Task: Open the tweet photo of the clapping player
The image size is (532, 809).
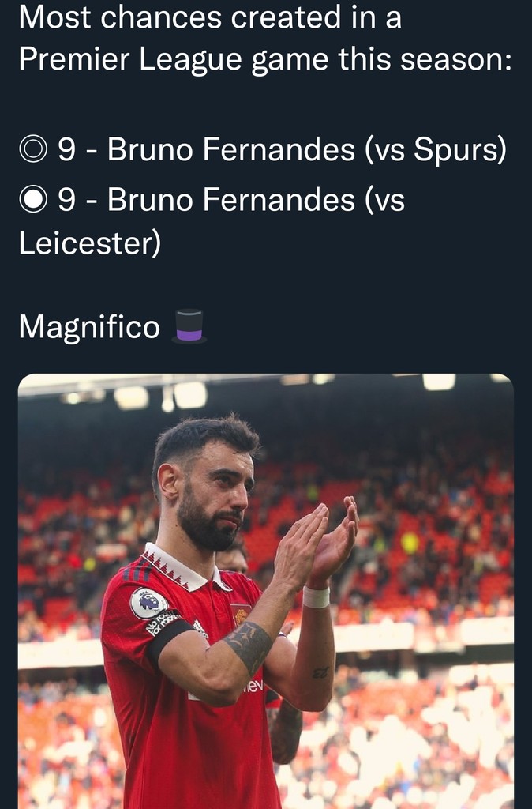Action: click(266, 593)
